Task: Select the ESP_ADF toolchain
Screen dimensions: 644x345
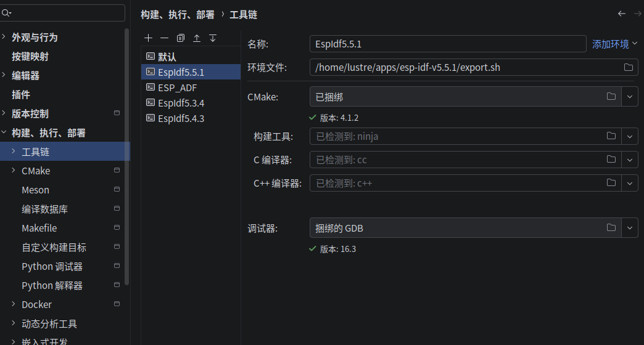Action: coord(177,87)
